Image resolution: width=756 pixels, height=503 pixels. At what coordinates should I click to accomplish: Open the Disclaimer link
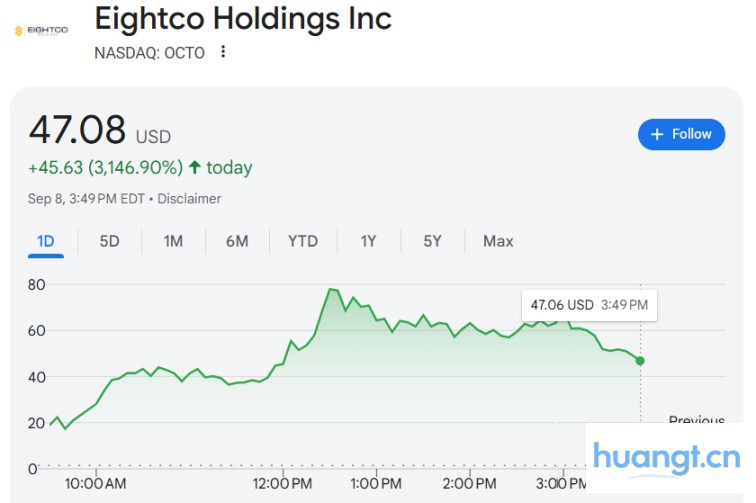coord(189,198)
